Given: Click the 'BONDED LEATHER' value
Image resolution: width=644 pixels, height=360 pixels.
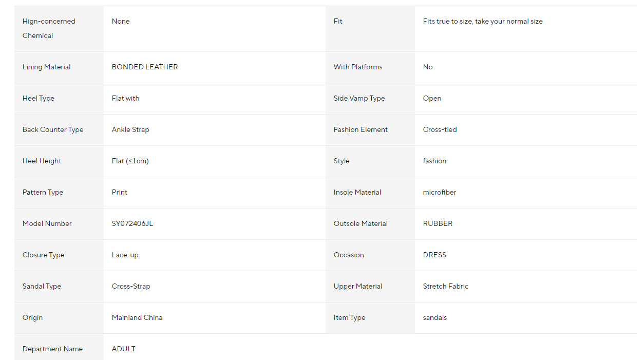Looking at the screenshot, I should pos(145,67).
